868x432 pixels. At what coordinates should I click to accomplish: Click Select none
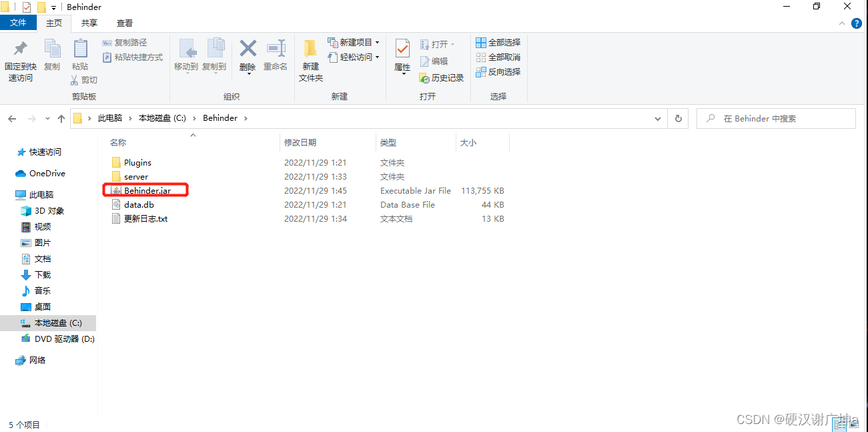498,57
